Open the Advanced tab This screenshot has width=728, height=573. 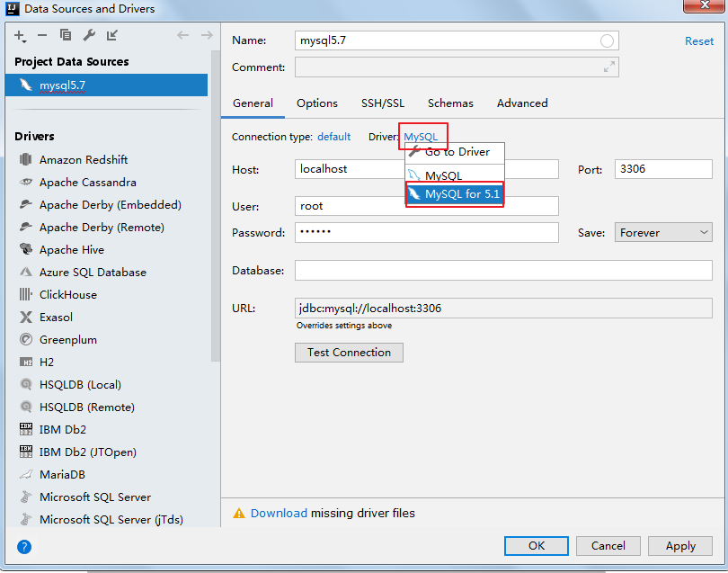522,103
